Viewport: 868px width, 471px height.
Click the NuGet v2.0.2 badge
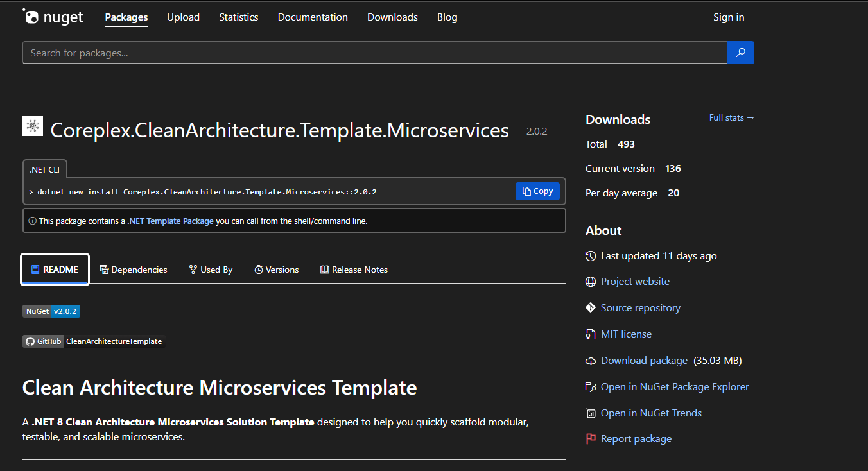tap(51, 311)
